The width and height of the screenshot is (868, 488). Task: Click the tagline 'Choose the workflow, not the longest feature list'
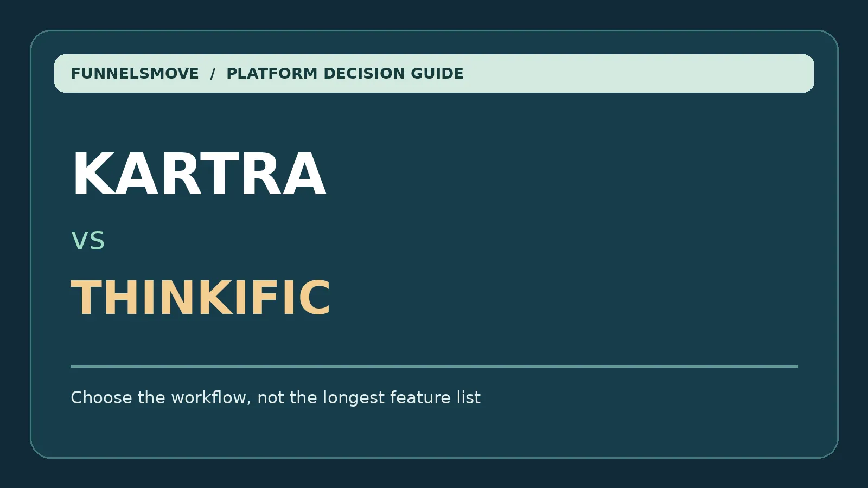click(x=276, y=397)
